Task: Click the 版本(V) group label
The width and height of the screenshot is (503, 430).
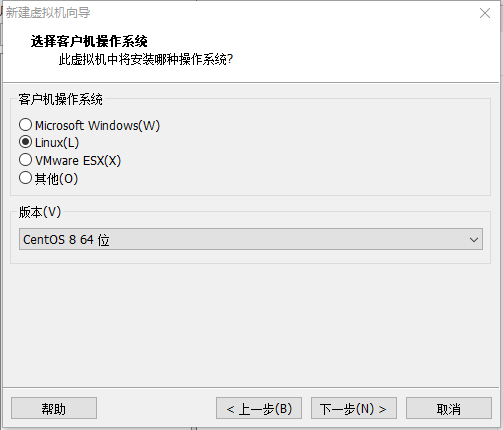Action: click(x=40, y=212)
